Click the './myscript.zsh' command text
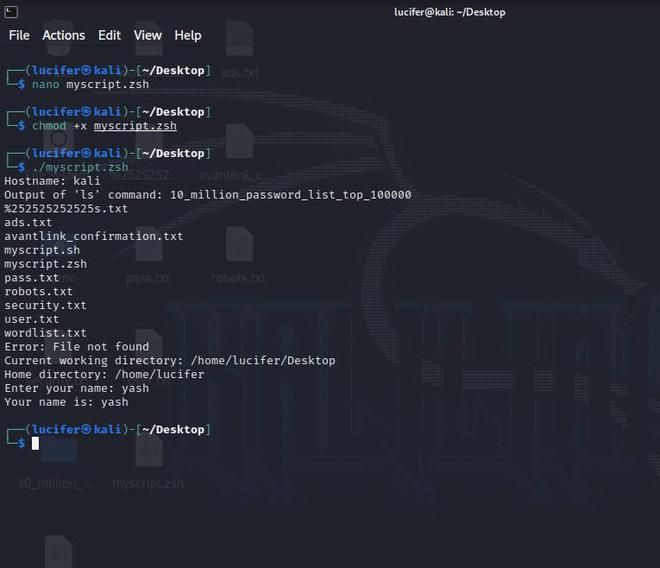Viewport: 660px width, 568px height. [80, 167]
